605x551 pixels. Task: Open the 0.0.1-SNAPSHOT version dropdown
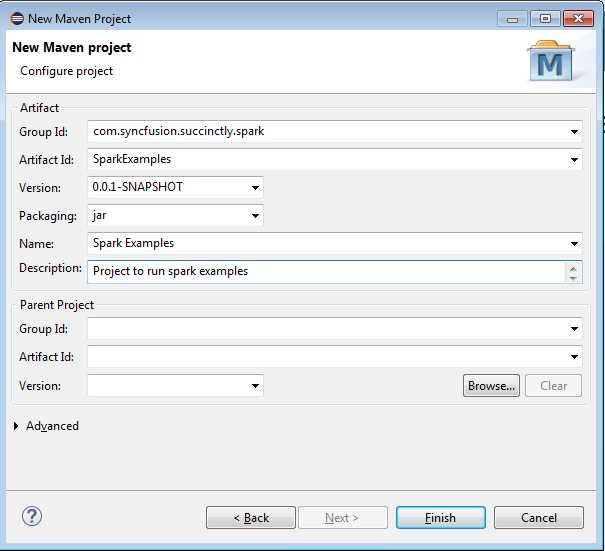255,188
